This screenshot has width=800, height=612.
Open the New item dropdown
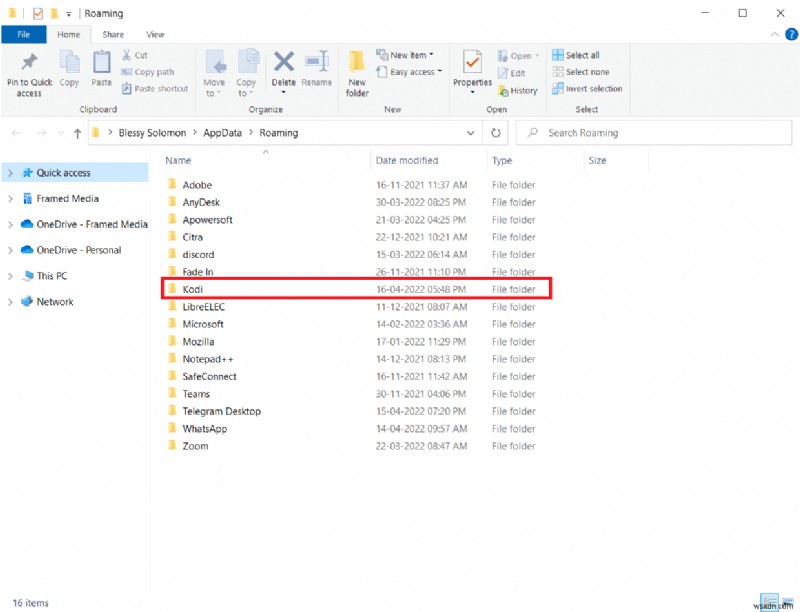(x=405, y=55)
